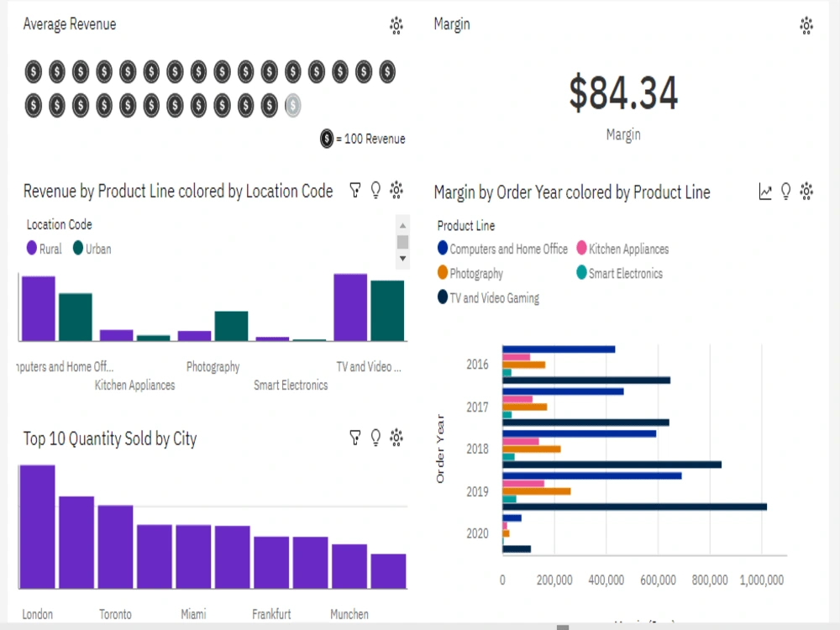Screen dimensions: 840x630
Task: Select the Margin by Order Year chart title
Action: [572, 192]
